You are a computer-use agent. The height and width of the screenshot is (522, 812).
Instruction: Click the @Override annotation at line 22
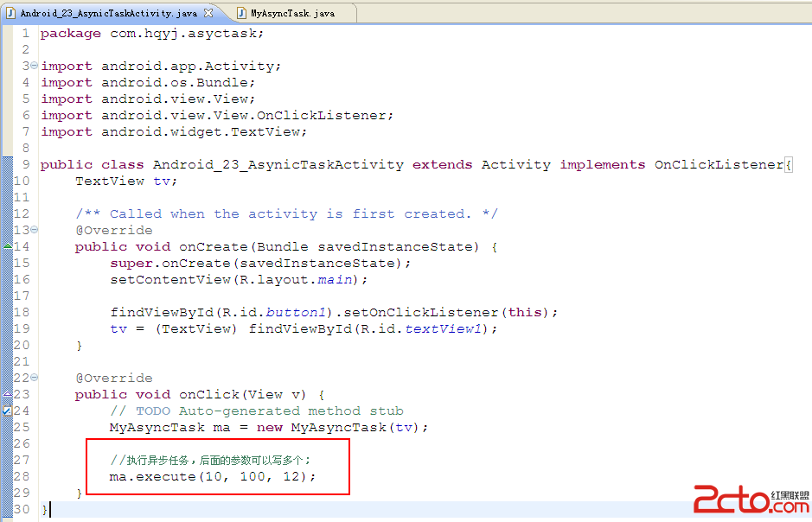114,379
